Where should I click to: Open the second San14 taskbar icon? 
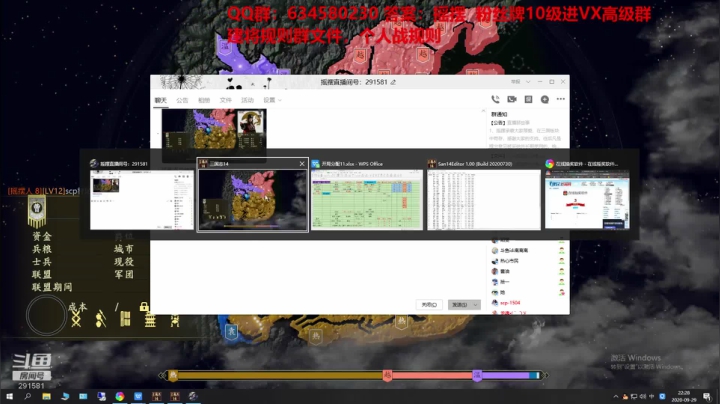(x=175, y=396)
